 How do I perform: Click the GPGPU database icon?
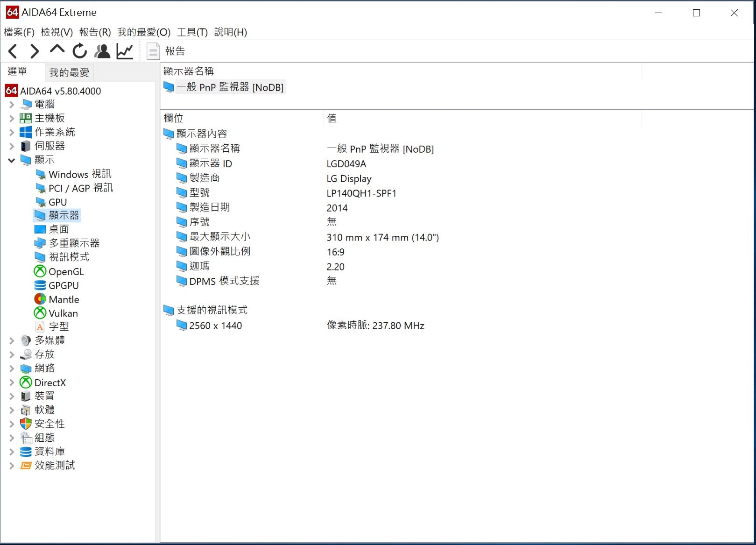pos(40,285)
